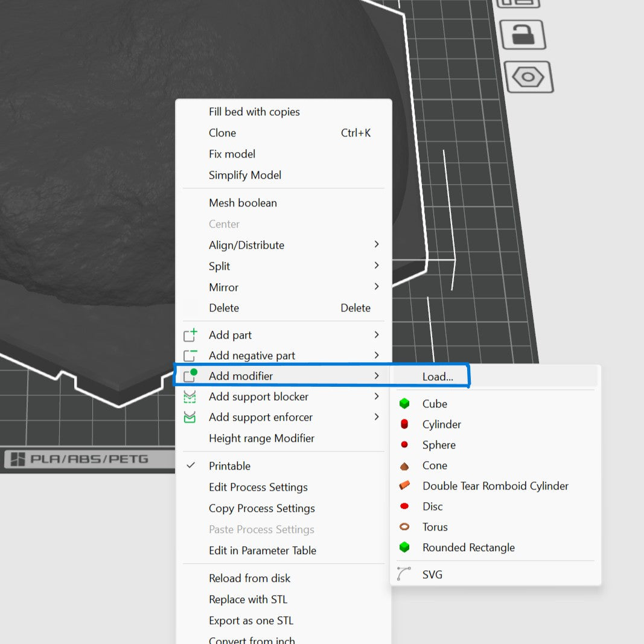This screenshot has width=644, height=644.
Task: Select Mesh boolean from context menu
Action: (x=243, y=203)
